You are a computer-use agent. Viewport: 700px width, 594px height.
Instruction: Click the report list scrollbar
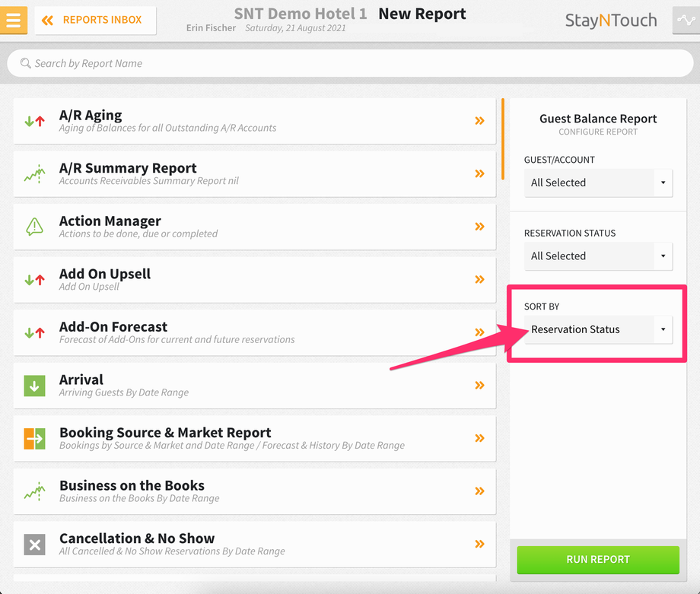pos(503,138)
